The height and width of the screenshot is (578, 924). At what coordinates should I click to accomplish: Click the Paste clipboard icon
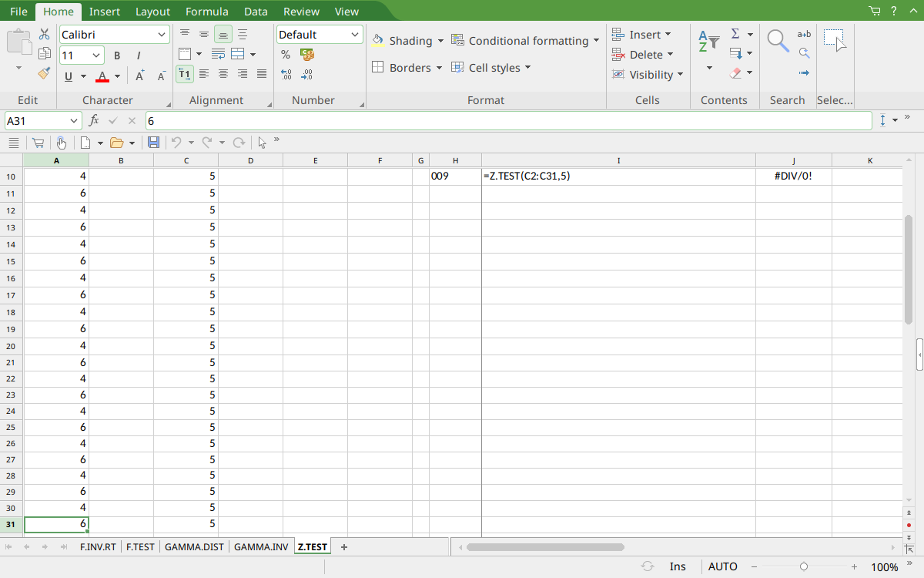click(x=19, y=41)
